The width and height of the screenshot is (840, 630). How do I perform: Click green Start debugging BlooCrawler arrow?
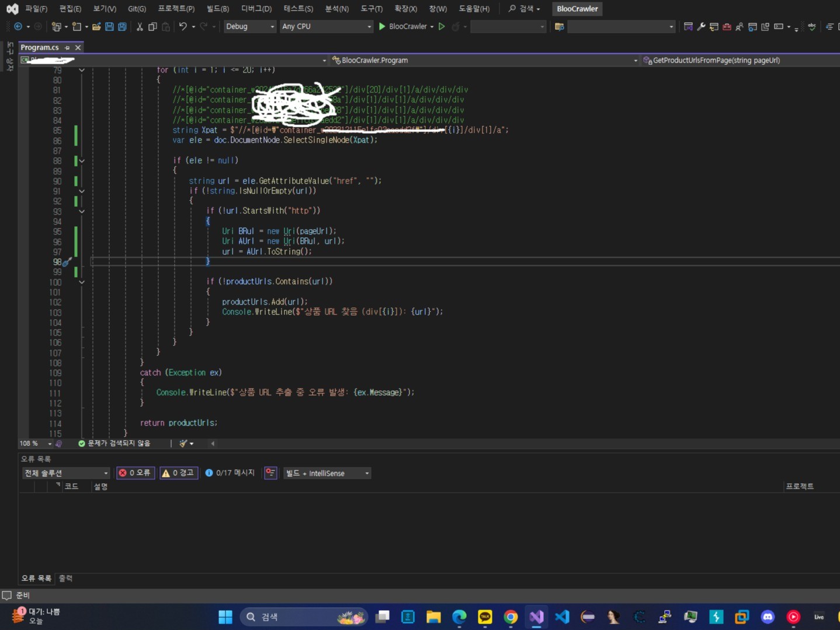[x=382, y=26]
